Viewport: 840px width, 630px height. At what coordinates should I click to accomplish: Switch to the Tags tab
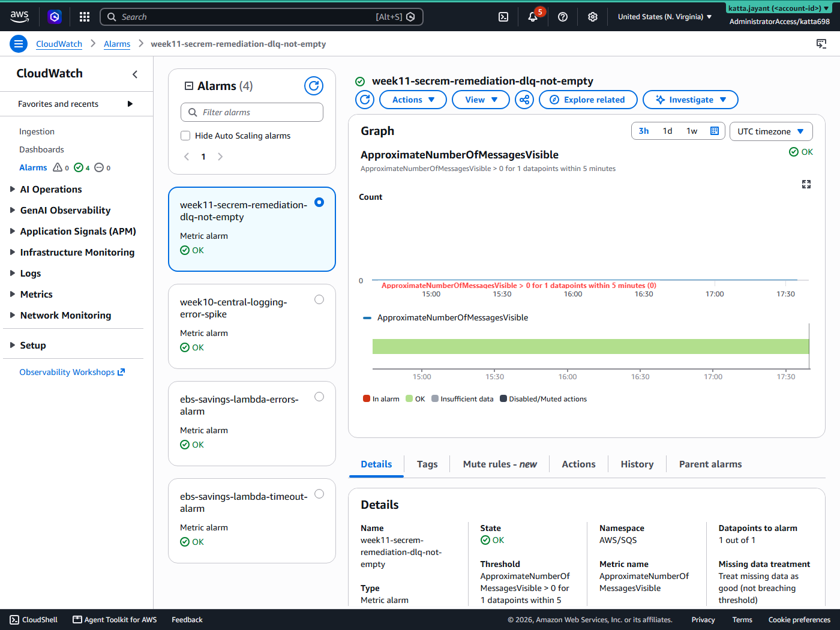(427, 464)
